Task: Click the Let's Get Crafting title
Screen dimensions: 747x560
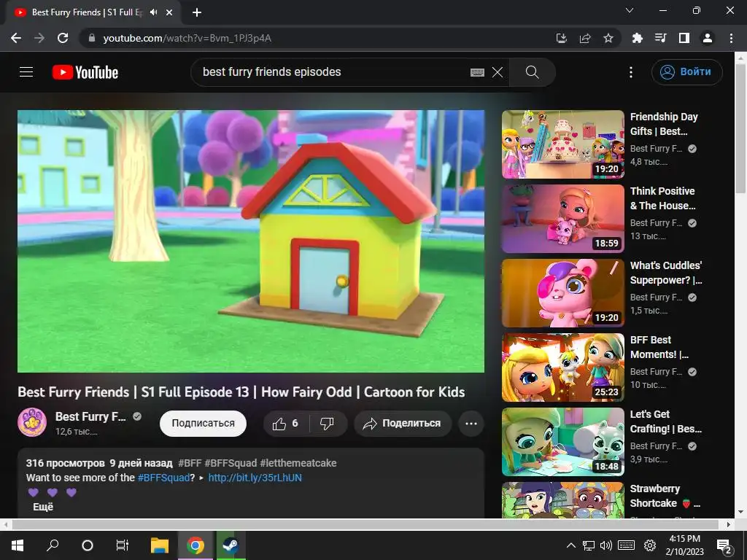Action: click(x=665, y=421)
